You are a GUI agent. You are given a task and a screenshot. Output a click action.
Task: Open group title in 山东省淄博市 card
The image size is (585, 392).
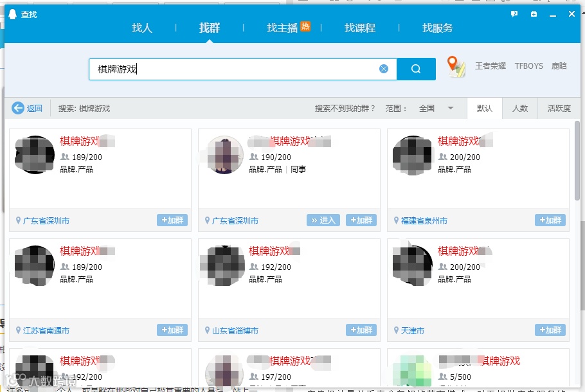point(274,251)
